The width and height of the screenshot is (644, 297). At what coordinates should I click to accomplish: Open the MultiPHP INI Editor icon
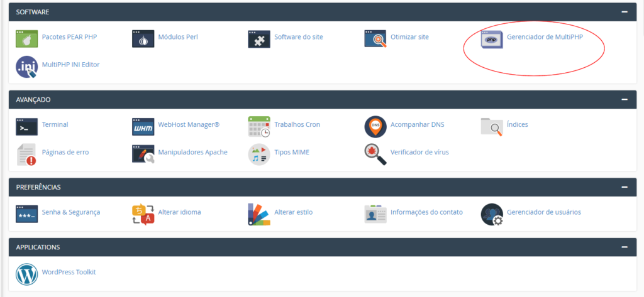[26, 66]
